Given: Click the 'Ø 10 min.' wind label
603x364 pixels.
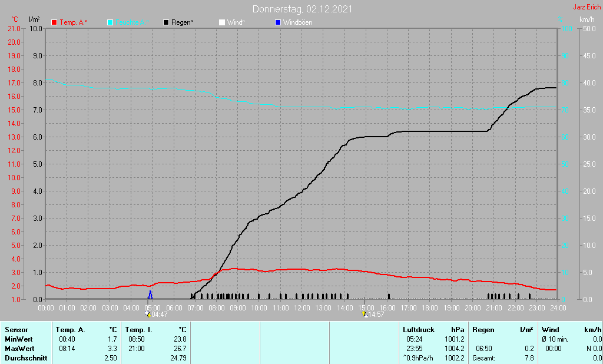Looking at the screenshot, I should coord(555,339).
